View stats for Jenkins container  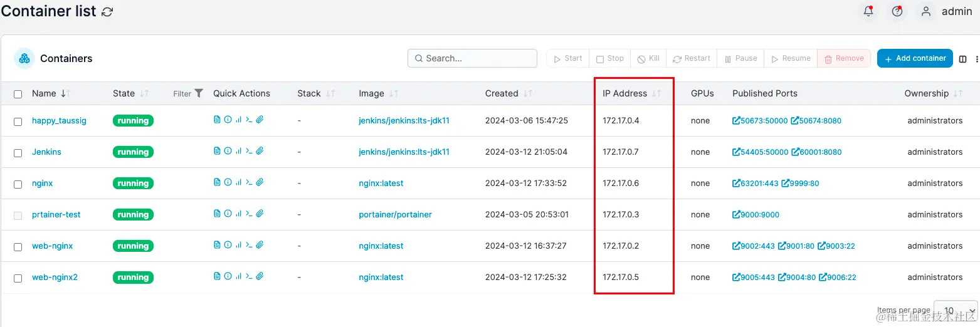[238, 151]
